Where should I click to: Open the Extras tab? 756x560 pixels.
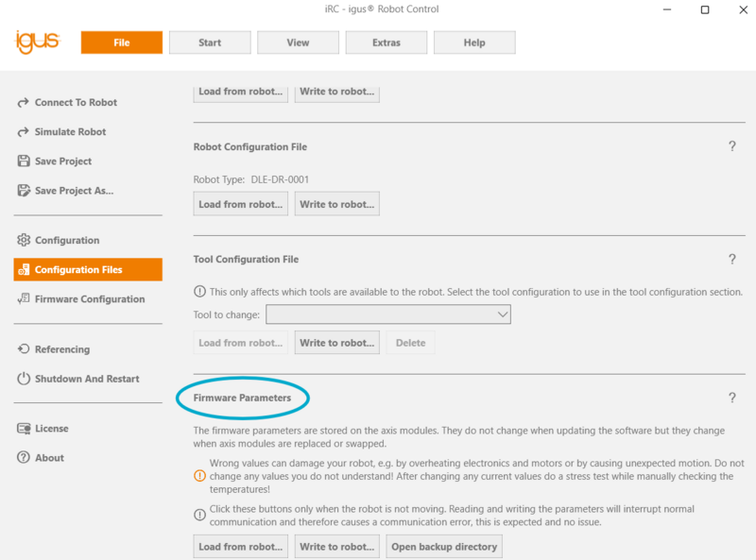pos(387,42)
